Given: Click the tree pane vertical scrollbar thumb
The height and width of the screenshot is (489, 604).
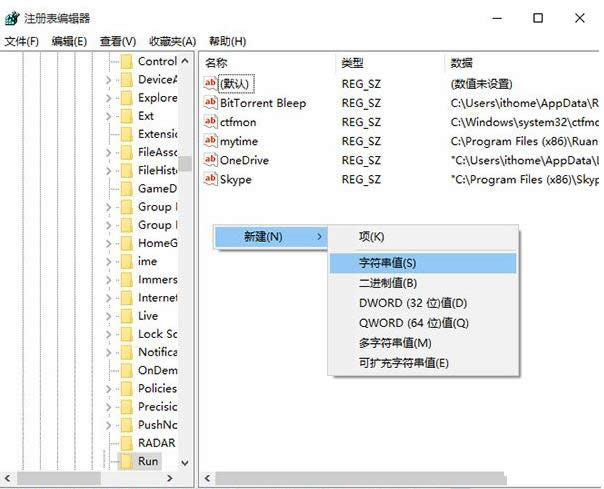Looking at the screenshot, I should click(185, 163).
